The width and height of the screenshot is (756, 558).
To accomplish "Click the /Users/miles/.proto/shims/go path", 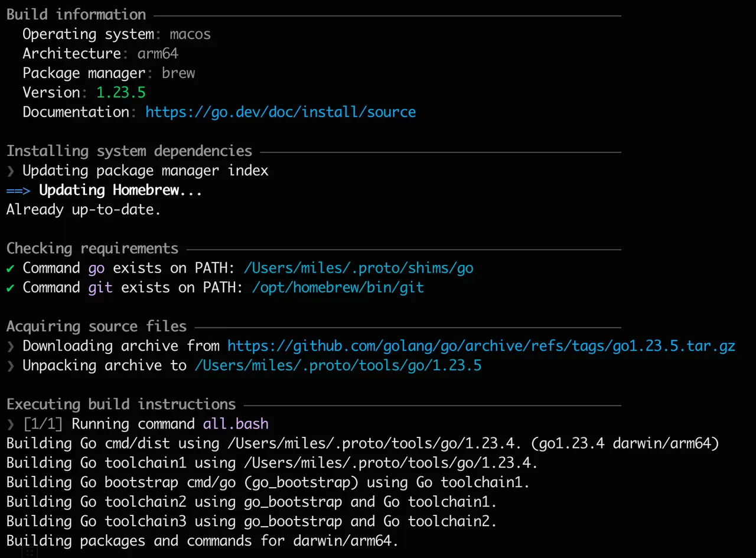I will click(x=359, y=268).
